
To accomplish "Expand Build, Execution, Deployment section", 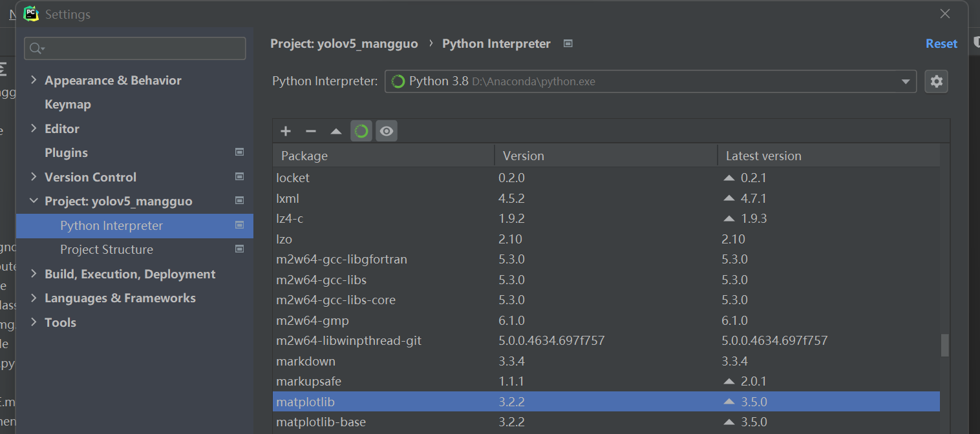I will click(34, 274).
